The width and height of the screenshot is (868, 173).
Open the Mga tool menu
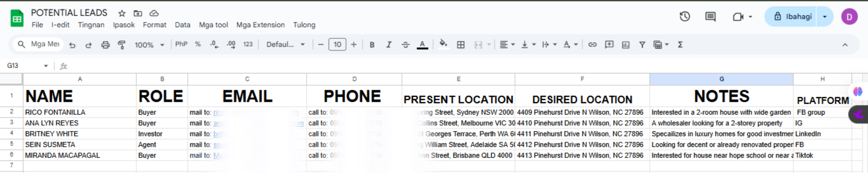[213, 25]
